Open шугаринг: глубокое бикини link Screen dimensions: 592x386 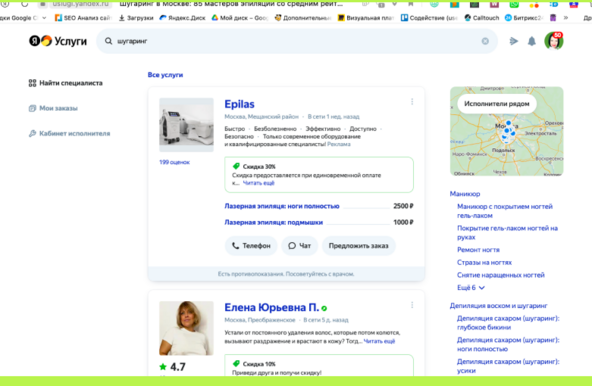[x=508, y=323]
